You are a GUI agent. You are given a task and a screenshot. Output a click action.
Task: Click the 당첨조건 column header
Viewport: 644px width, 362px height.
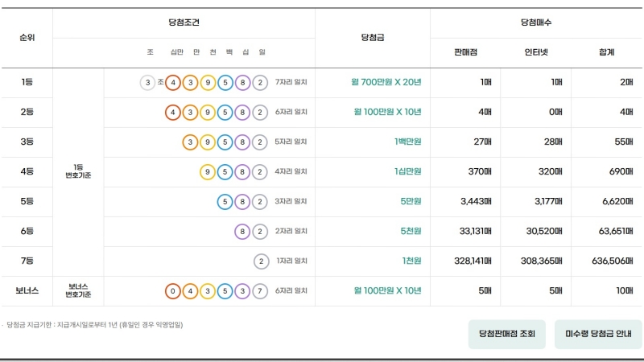click(184, 23)
